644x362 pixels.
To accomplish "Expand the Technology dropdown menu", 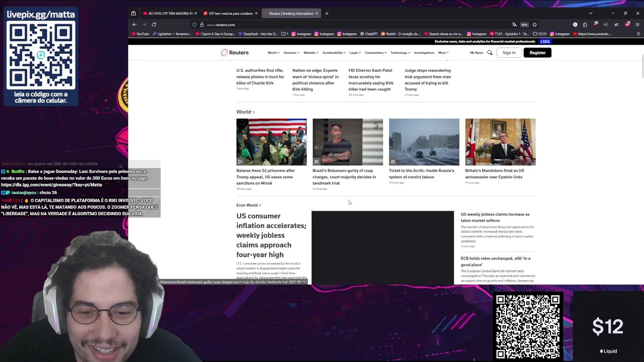I will [x=400, y=52].
